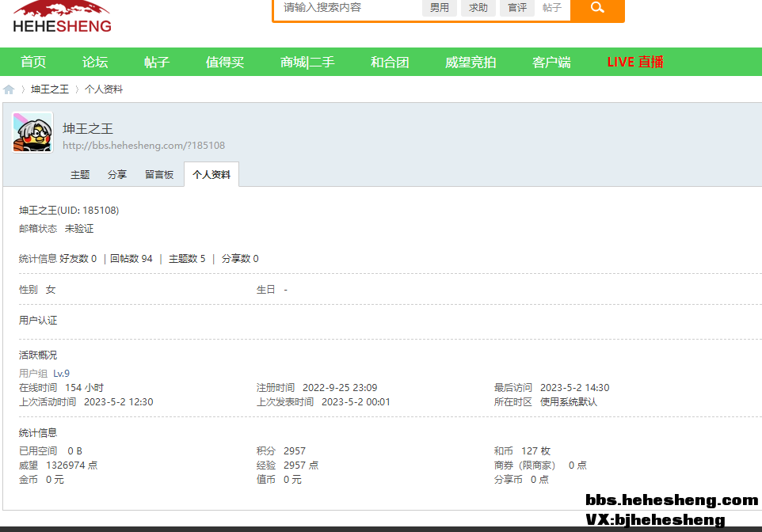Screen dimensions: 762x532
Task: Select the 求助 search category
Action: [478, 8]
